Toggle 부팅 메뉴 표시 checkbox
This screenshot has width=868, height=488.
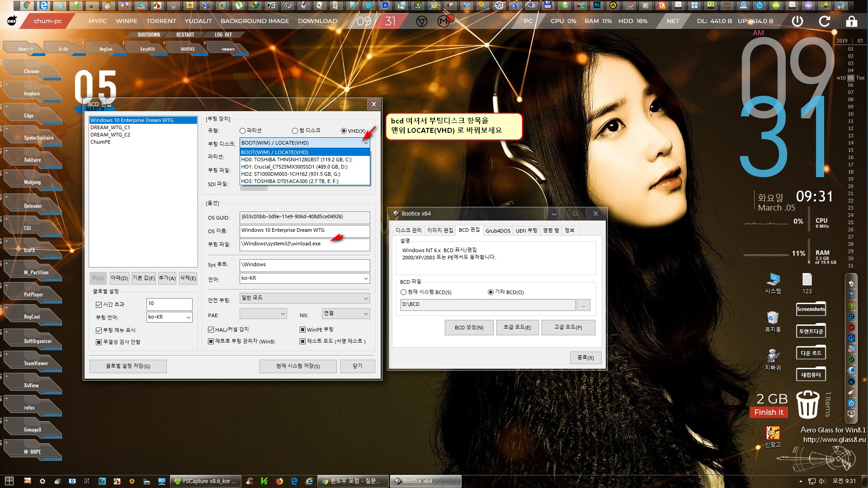coord(99,330)
